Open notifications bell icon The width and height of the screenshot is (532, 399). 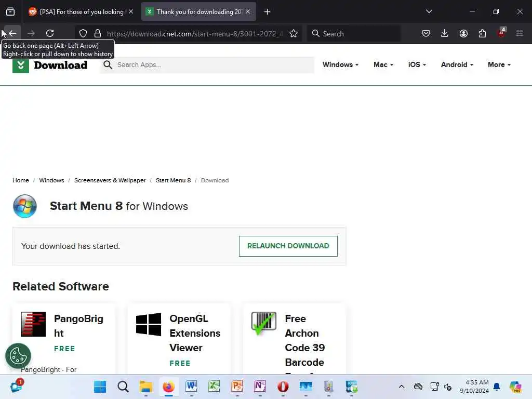[x=497, y=387]
